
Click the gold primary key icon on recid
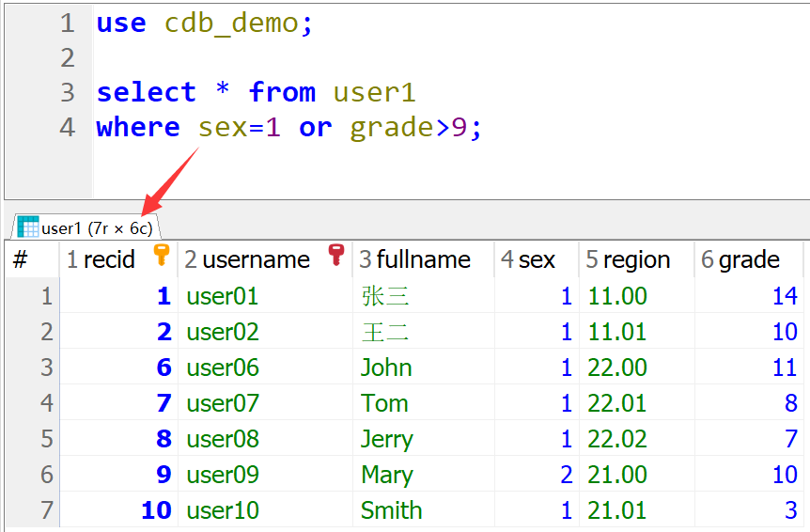(161, 256)
